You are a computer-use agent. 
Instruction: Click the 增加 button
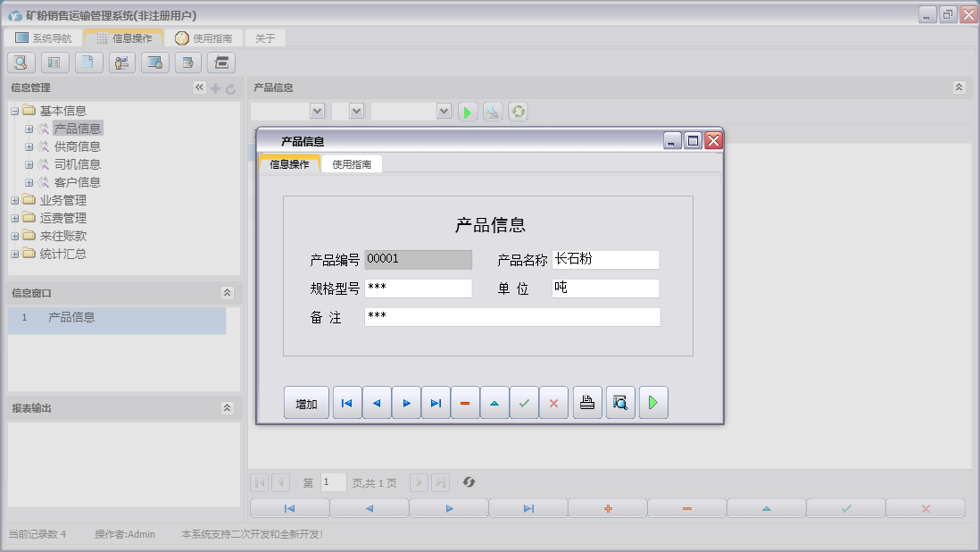point(306,403)
